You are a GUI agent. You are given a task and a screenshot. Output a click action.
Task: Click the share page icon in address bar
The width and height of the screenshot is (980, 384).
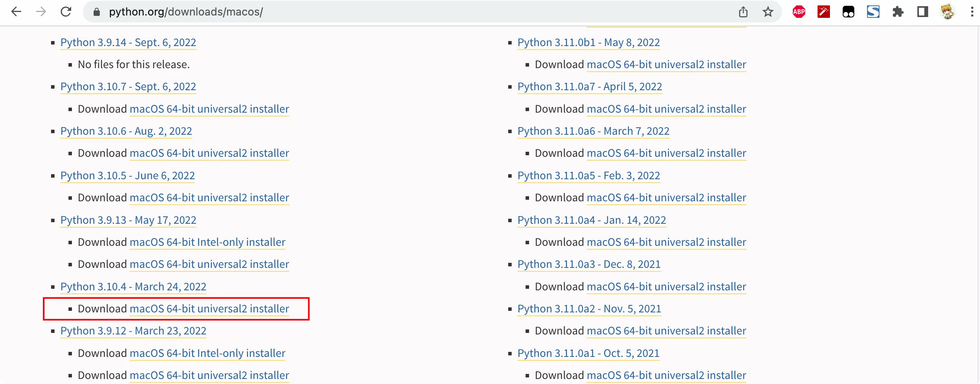[x=743, y=12]
